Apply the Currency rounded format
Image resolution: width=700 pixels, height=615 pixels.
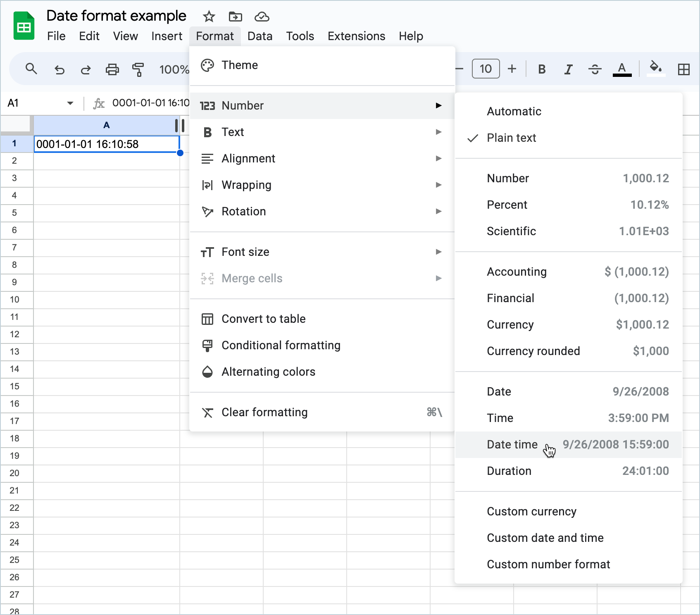pos(569,351)
